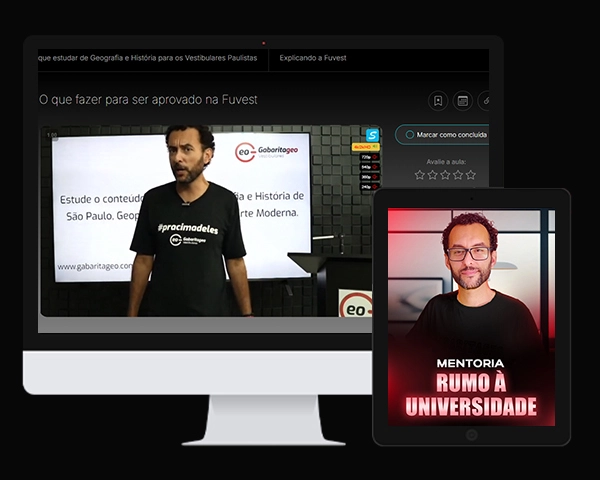Screen dimensions: 600x480
Task: Switch video quality to 360p
Action: [x=367, y=177]
